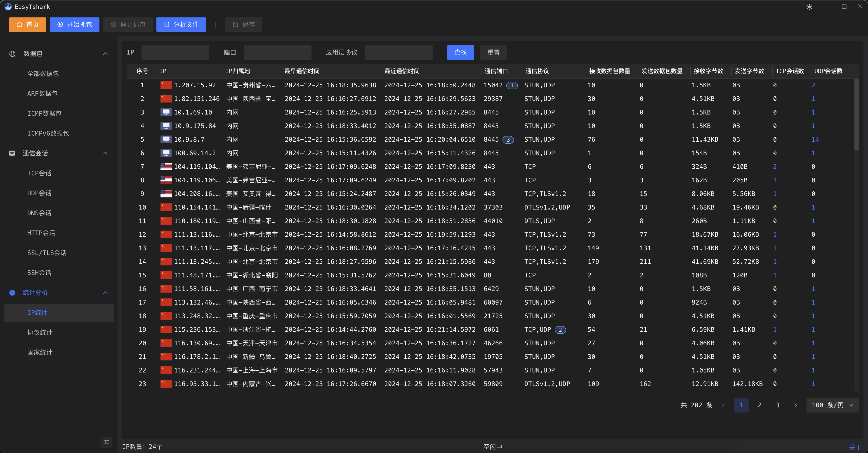Collapse the 数据包 menu section
The image size is (868, 453).
tap(105, 54)
